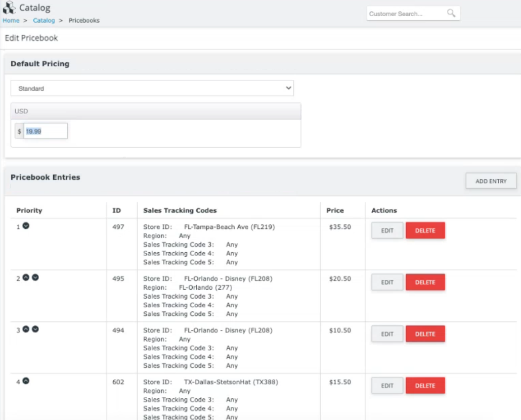521x420 pixels.
Task: Focus the Customer Search box
Action: [x=407, y=14]
